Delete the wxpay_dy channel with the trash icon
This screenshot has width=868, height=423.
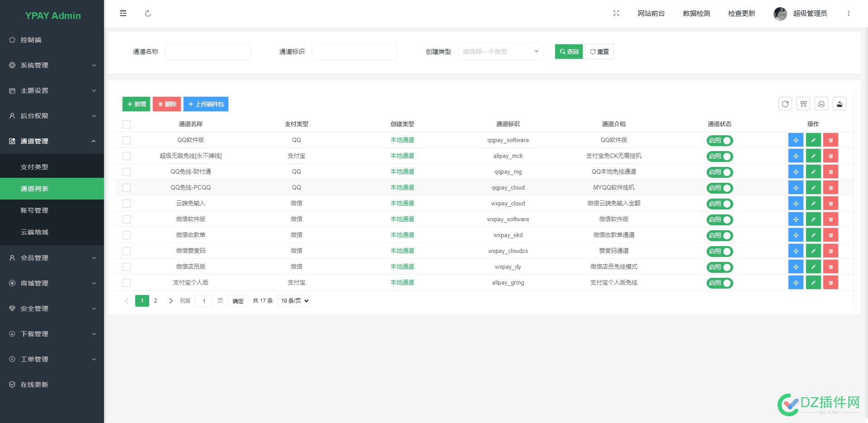pyautogui.click(x=830, y=267)
